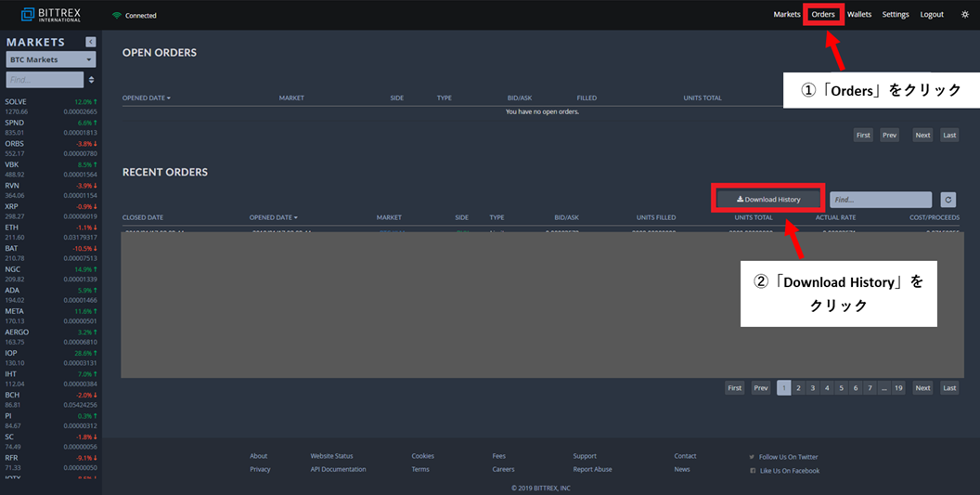Screen dimensions: 980x495
Task: Open the Orders page
Action: click(x=823, y=14)
